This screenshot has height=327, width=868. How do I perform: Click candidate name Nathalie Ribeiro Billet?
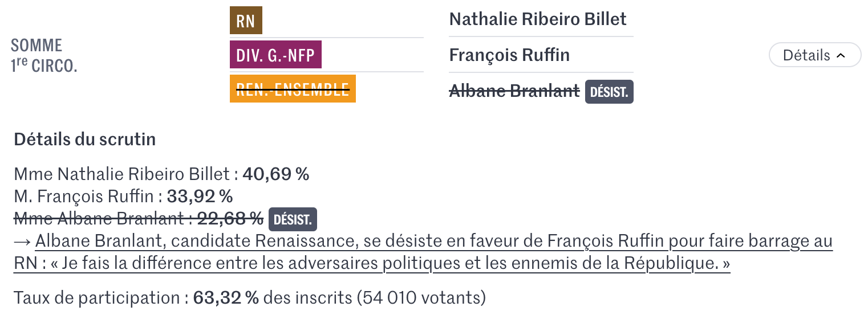(538, 19)
